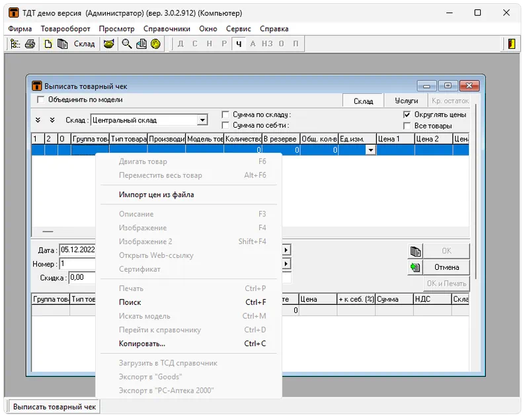529x420 pixels.
Task: Switch to the Услуги tab
Action: 406,101
